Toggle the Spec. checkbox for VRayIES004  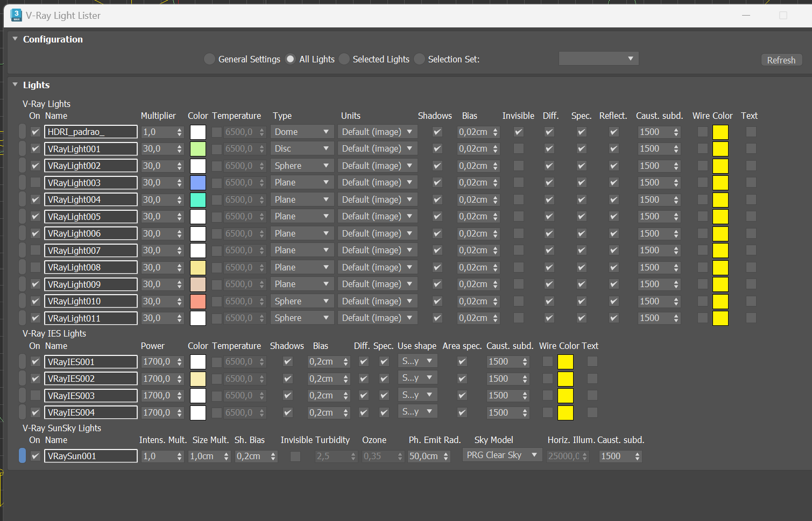pos(384,412)
